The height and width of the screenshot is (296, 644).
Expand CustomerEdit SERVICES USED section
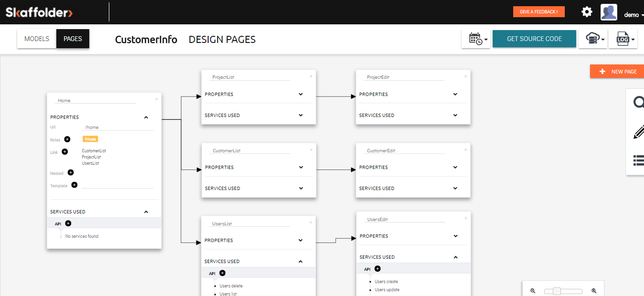point(455,188)
